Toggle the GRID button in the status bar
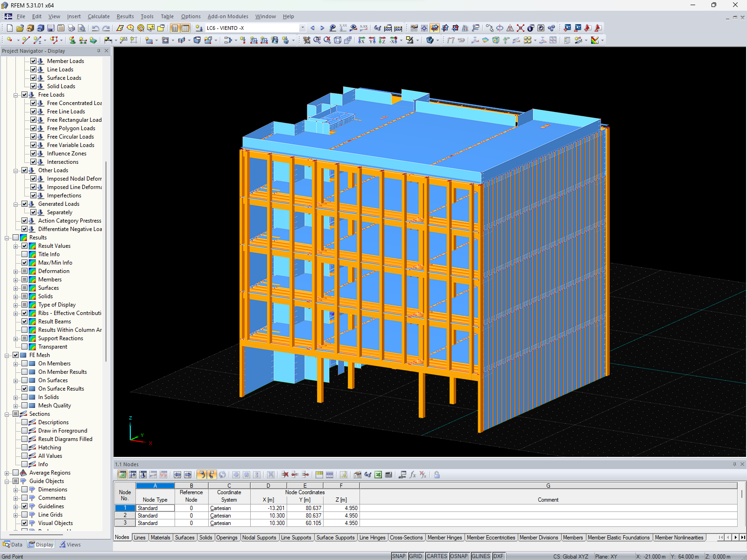This screenshot has height=560, width=747. pyautogui.click(x=415, y=556)
